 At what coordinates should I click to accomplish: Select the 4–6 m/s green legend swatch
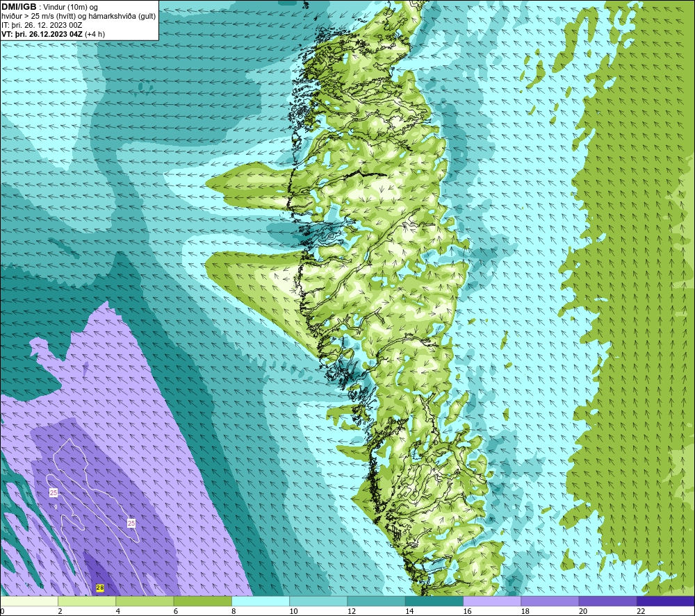coord(145,601)
